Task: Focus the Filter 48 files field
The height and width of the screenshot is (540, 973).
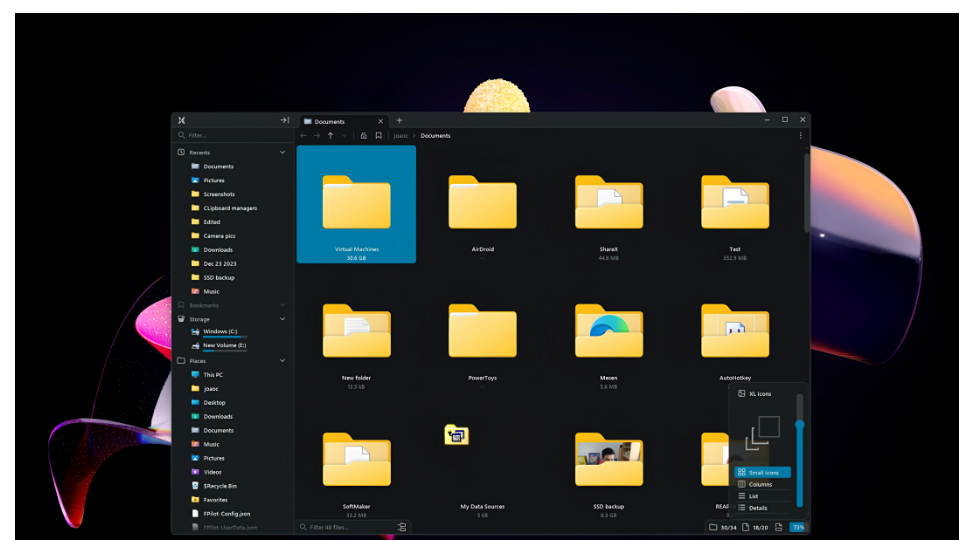Action: click(x=348, y=527)
